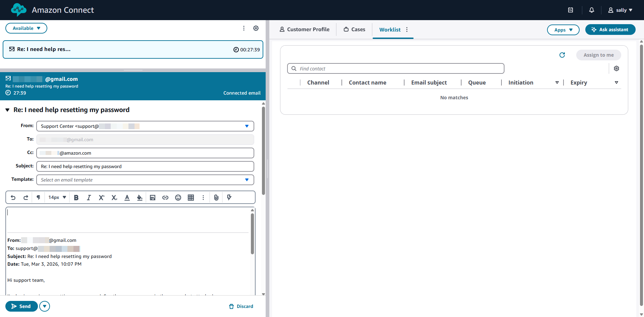The image size is (644, 317).
Task: Open the notifications bell
Action: pyautogui.click(x=591, y=10)
